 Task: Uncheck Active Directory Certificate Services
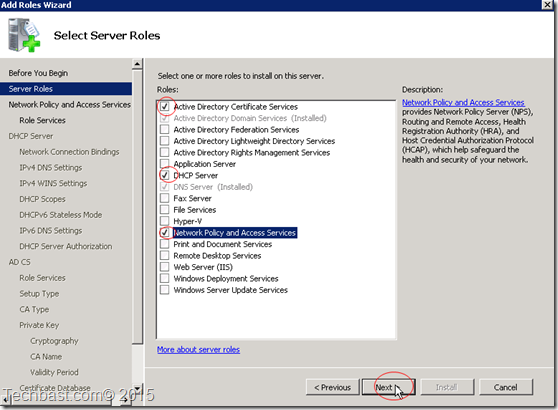(164, 106)
